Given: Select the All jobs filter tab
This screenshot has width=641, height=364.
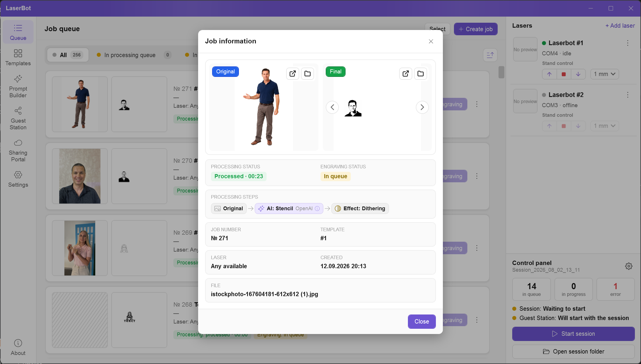Looking at the screenshot, I should (68, 55).
